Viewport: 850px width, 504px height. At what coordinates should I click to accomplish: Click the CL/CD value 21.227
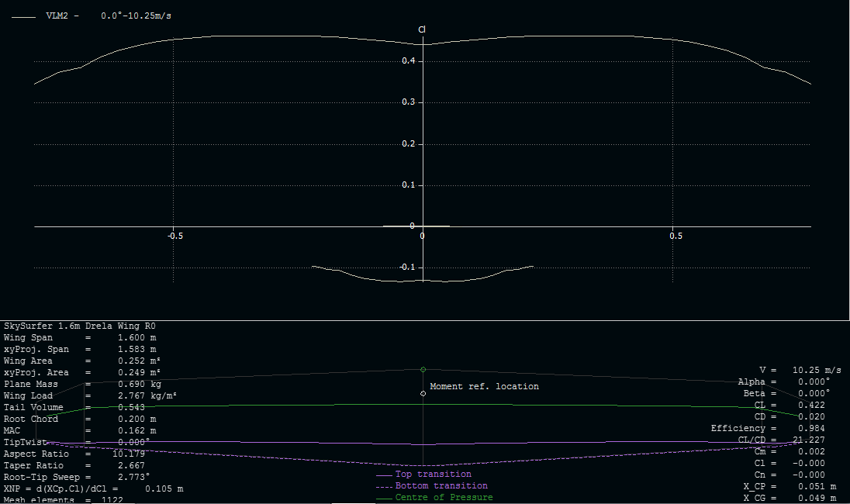(809, 440)
